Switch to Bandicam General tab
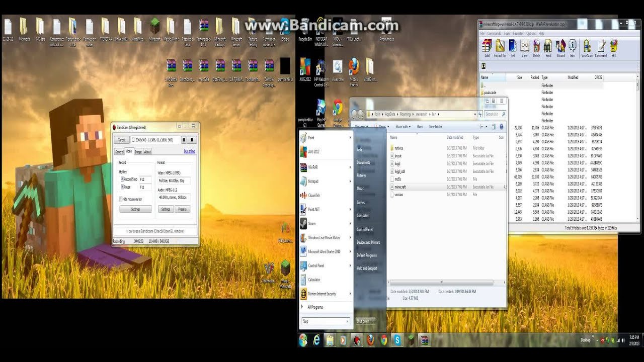The height and width of the screenshot is (362, 644). pos(119,152)
